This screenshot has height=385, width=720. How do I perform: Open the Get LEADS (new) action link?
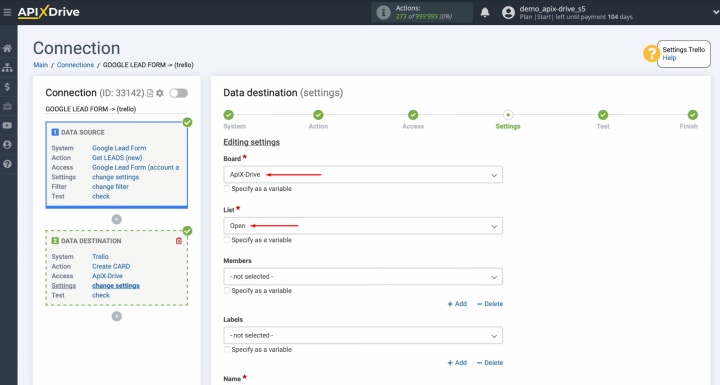point(117,158)
